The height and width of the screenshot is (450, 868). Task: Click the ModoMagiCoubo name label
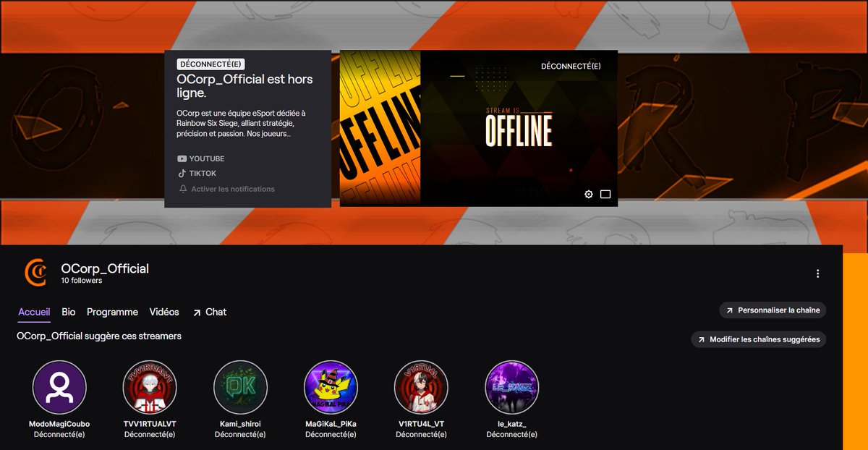(x=59, y=424)
